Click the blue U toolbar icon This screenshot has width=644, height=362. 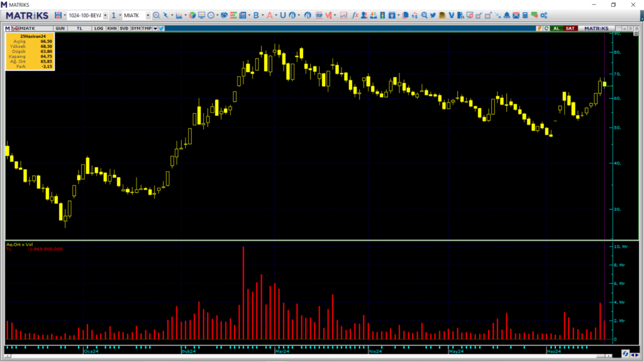tap(282, 15)
